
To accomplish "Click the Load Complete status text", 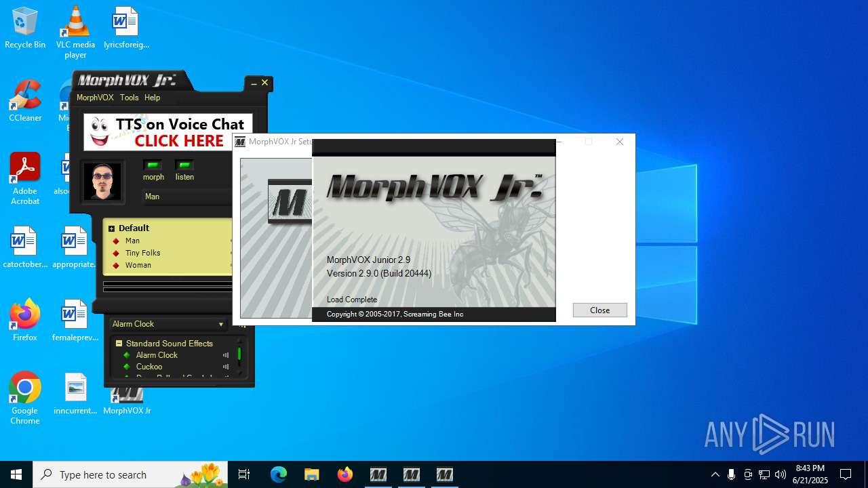I will [x=352, y=300].
